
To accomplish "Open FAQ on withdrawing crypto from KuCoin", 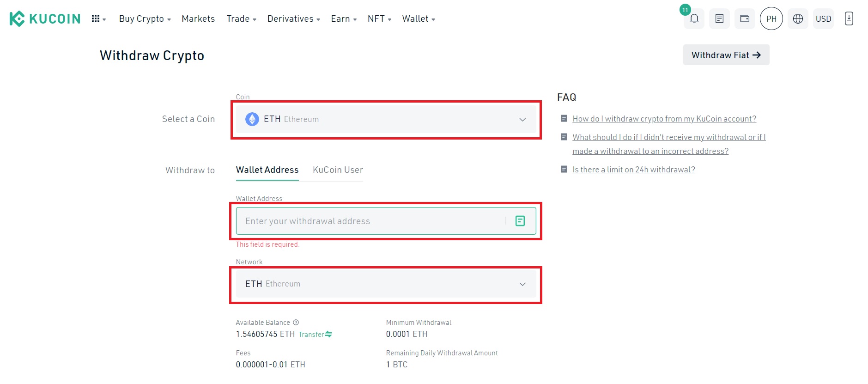I will click(664, 119).
